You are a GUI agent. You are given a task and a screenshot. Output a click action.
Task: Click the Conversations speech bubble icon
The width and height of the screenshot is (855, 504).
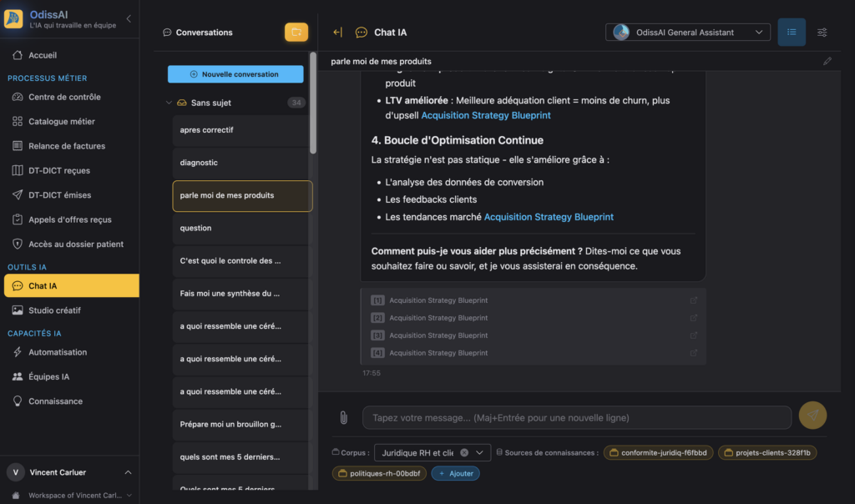coord(167,33)
